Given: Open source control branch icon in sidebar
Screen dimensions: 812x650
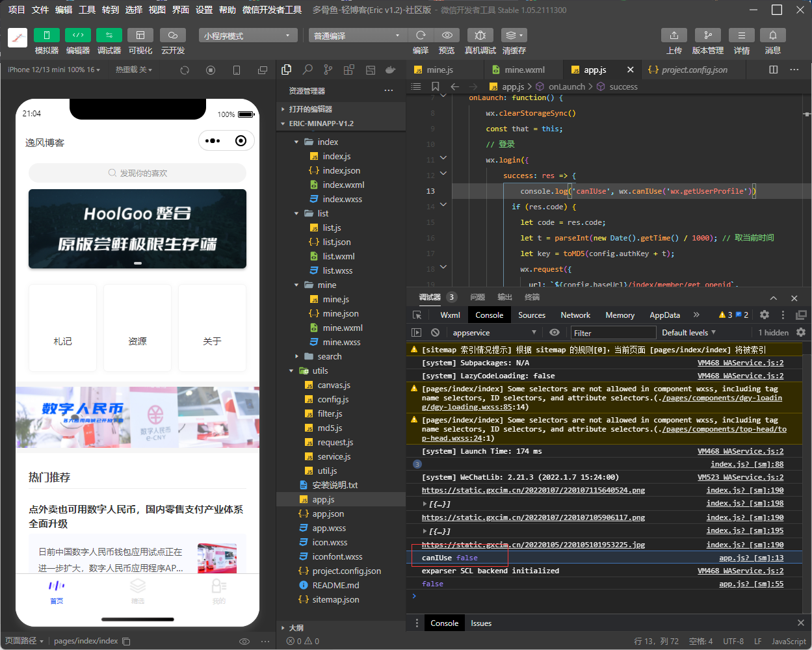Looking at the screenshot, I should (328, 70).
